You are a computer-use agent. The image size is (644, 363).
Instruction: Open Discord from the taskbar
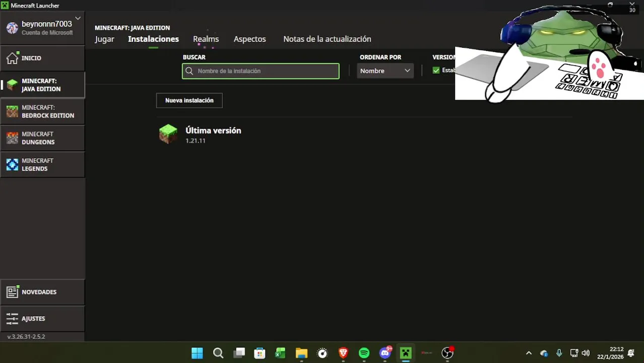pyautogui.click(x=385, y=353)
